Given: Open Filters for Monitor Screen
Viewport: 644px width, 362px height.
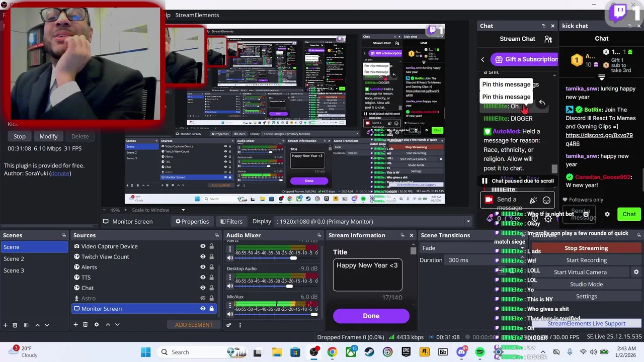Looking at the screenshot, I should point(231,221).
